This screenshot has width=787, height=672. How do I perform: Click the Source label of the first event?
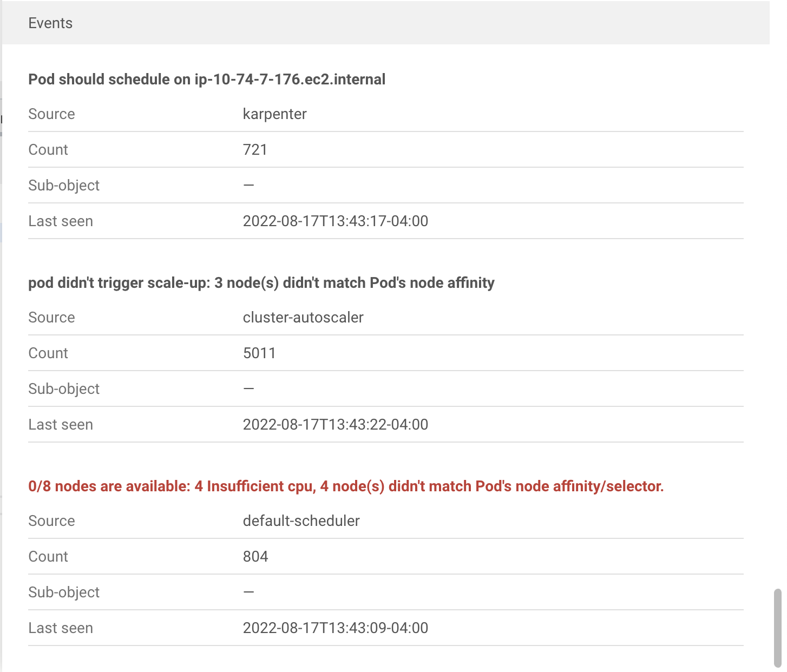click(x=51, y=114)
